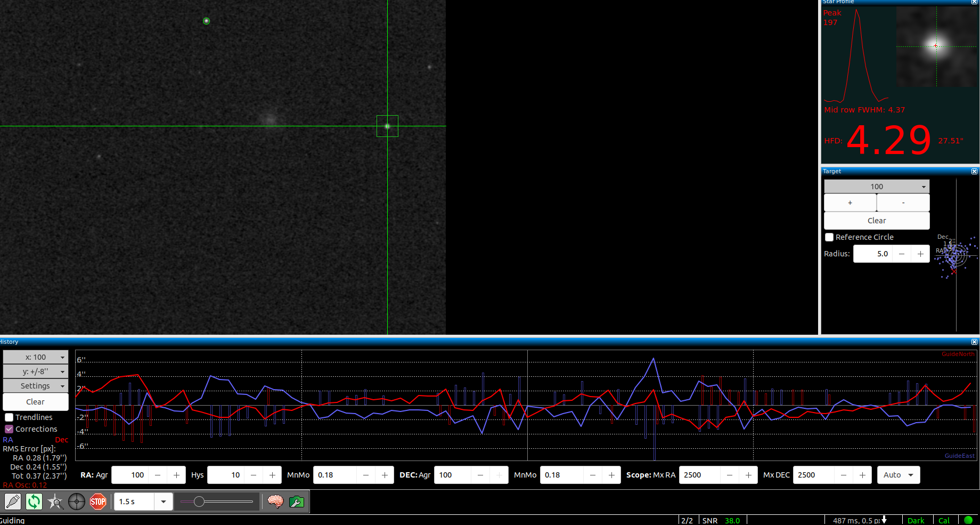Stop guiding with the red STOP icon
Viewport: 980px width, 525px height.
[x=98, y=502]
